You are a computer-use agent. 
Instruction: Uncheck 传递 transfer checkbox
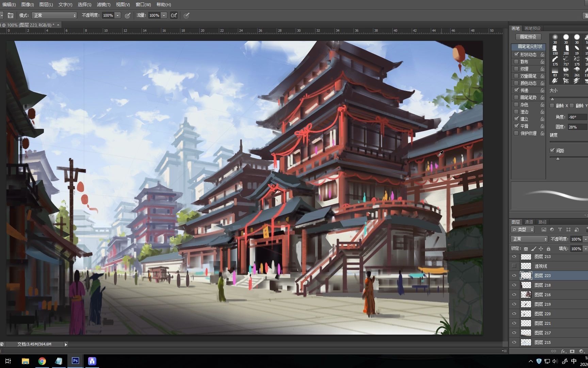coord(517,90)
